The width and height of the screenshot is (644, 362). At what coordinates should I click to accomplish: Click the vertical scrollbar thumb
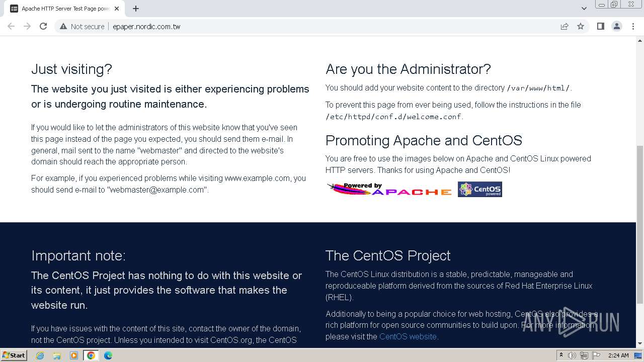click(x=640, y=225)
